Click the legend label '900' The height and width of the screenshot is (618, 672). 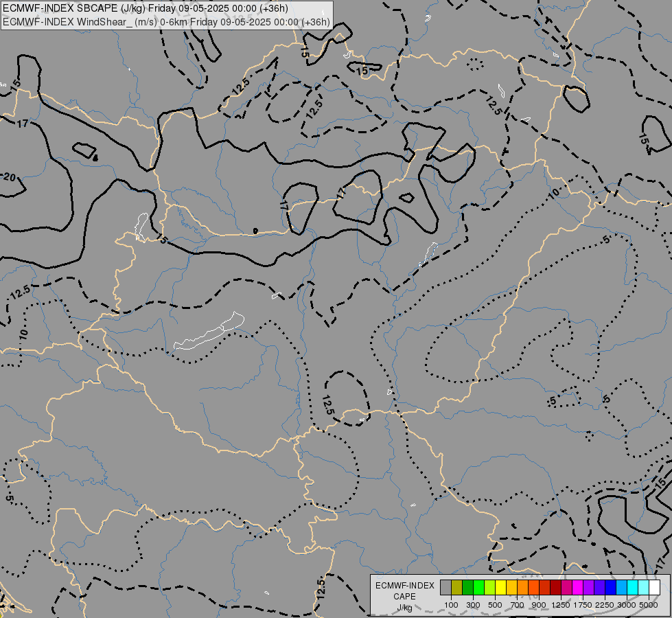[539, 605]
